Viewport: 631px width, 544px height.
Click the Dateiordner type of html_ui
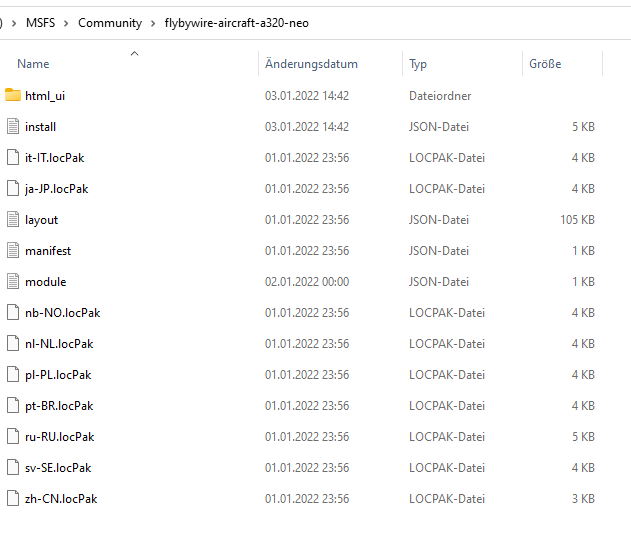point(440,96)
